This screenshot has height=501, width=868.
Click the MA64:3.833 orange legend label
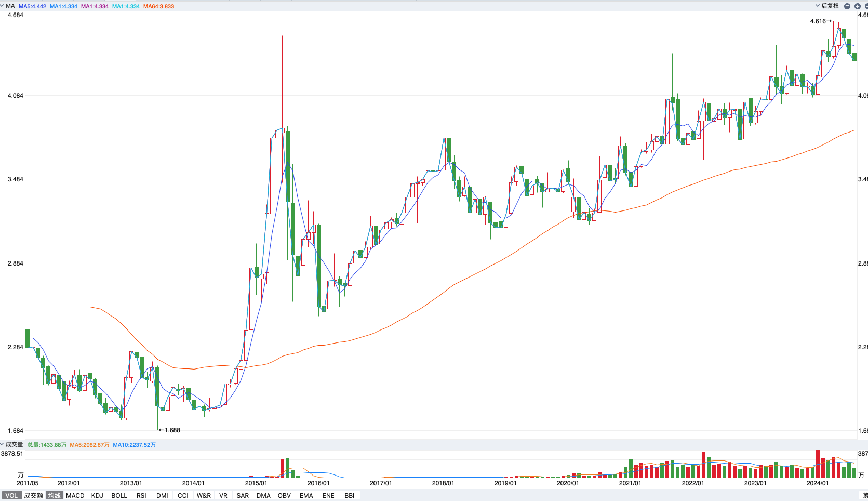pyautogui.click(x=159, y=6)
